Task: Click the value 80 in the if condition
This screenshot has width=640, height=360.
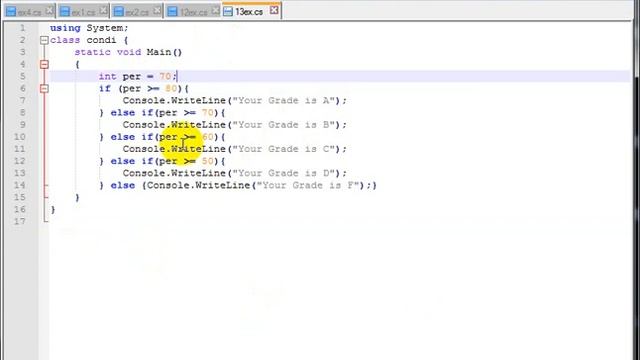Action: point(171,88)
